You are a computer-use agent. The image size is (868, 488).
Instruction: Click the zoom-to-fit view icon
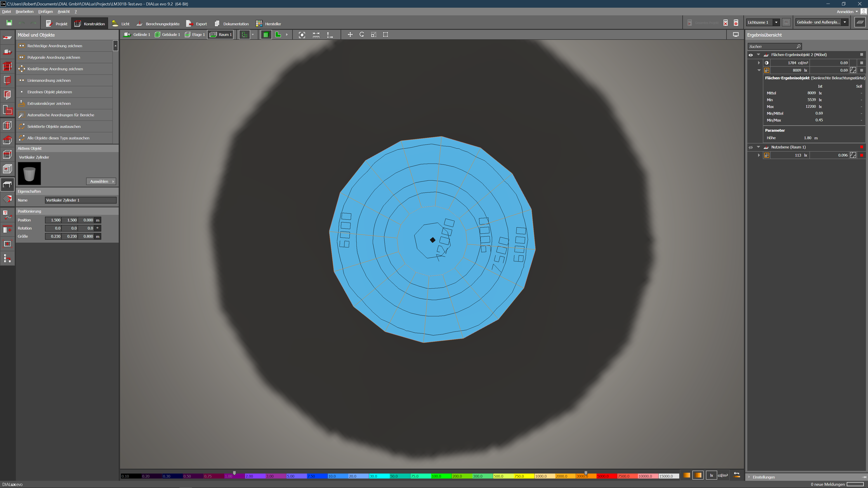302,35
